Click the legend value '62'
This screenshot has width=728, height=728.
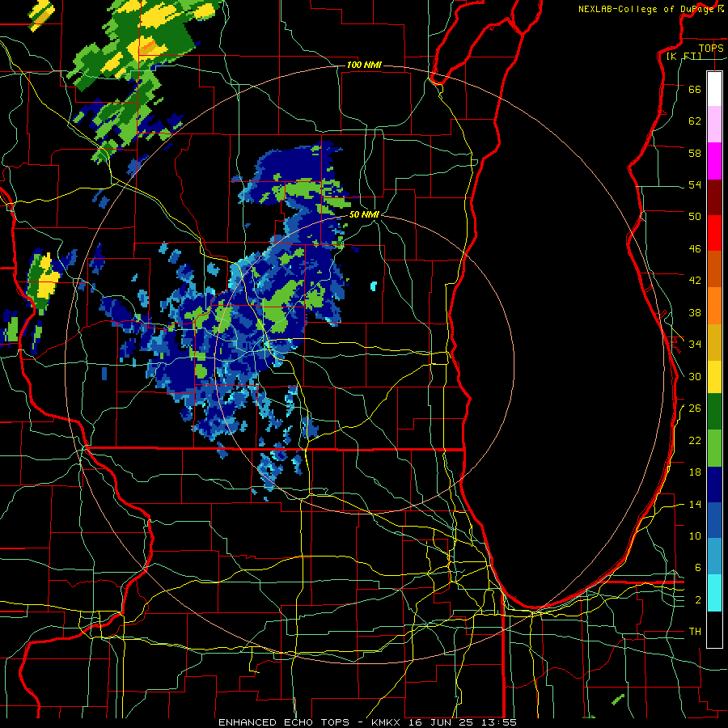tap(695, 121)
